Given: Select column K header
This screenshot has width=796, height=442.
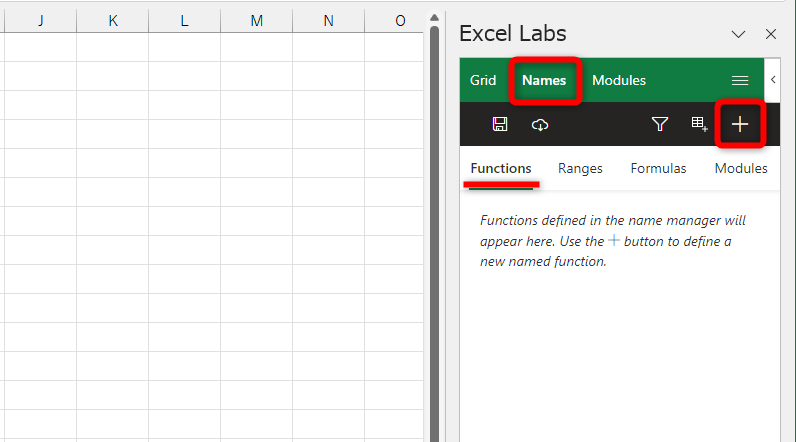Looking at the screenshot, I should pos(113,21).
